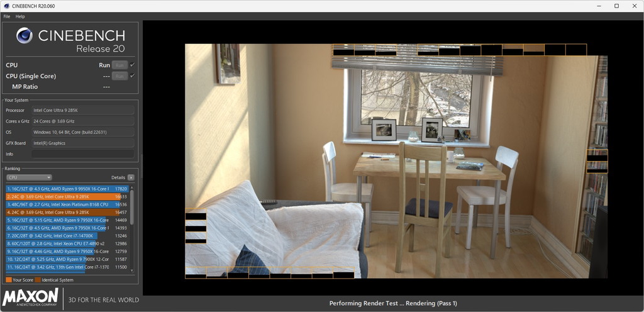This screenshot has height=312, width=644.
Task: Click the Cores x GHz field
Action: click(x=82, y=121)
